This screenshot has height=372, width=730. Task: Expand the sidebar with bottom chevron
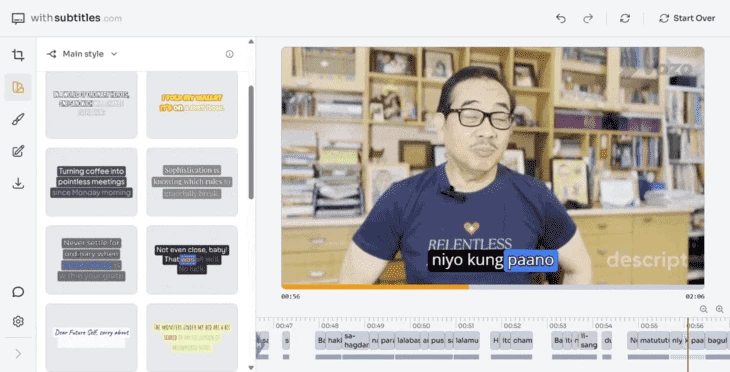(18, 354)
